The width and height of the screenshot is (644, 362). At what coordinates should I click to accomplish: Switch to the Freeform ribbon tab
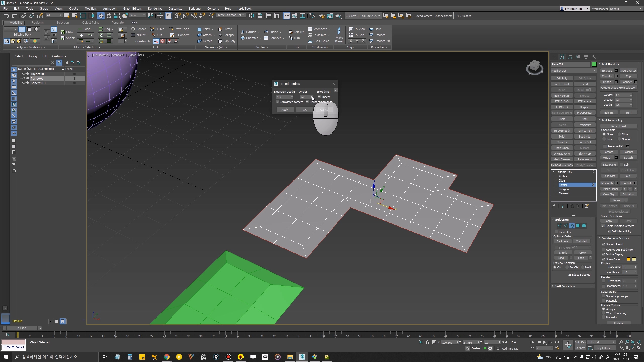tap(37, 22)
